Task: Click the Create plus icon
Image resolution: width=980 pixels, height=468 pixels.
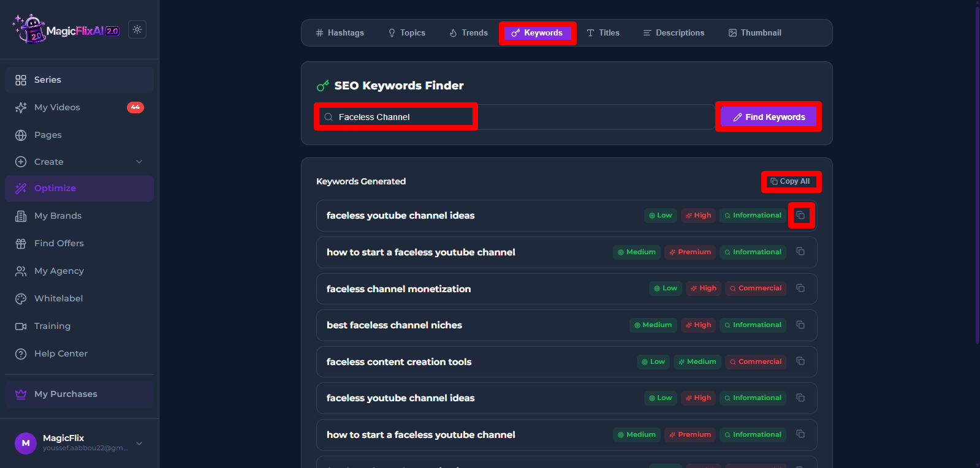Action: [21, 162]
